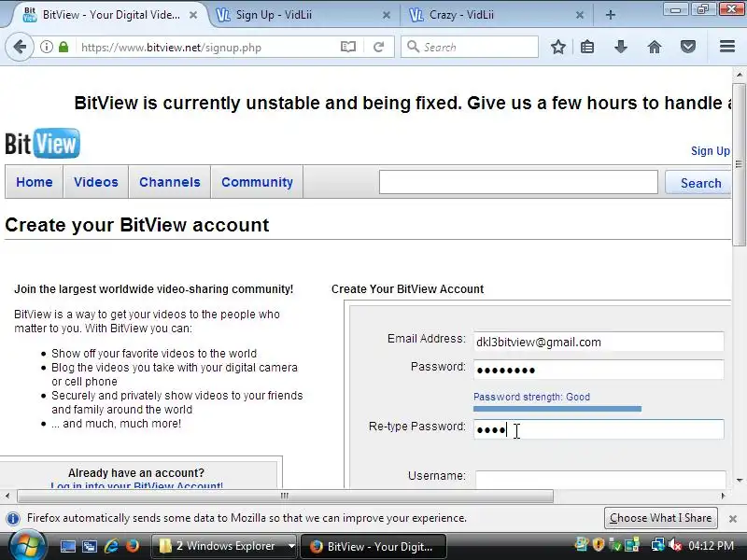Image resolution: width=747 pixels, height=560 pixels.
Task: Focus the Re-type Password field
Action: click(x=599, y=429)
